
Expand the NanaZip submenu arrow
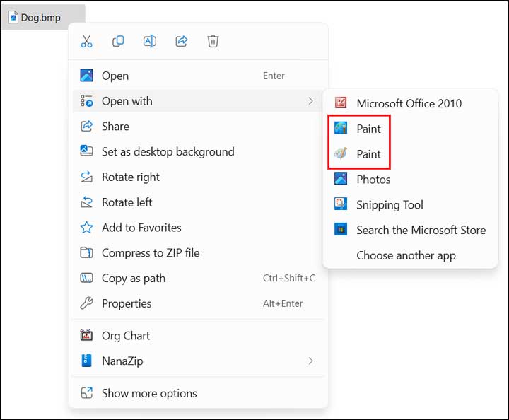[310, 361]
